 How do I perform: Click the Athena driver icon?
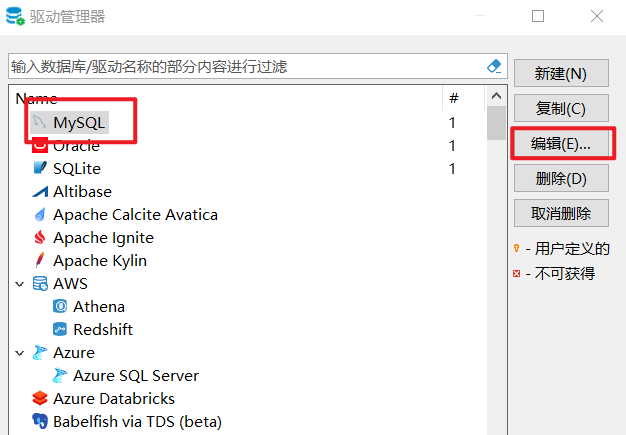click(x=60, y=306)
